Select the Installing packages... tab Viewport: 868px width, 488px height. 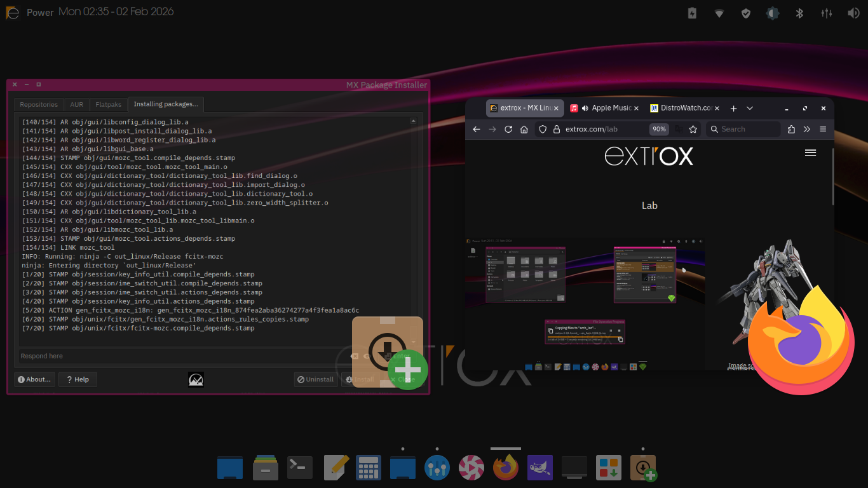click(x=166, y=104)
